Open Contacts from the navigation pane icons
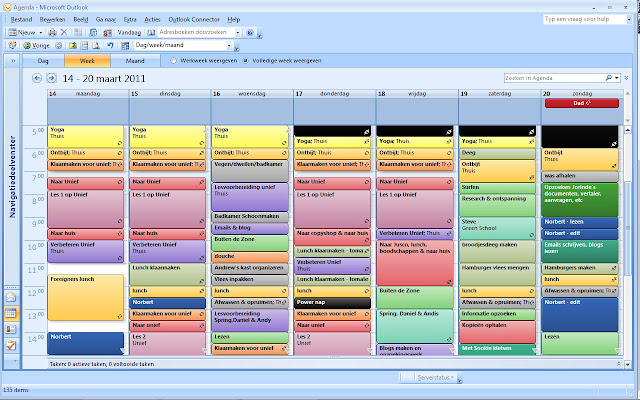The image size is (640, 400). (x=11, y=329)
